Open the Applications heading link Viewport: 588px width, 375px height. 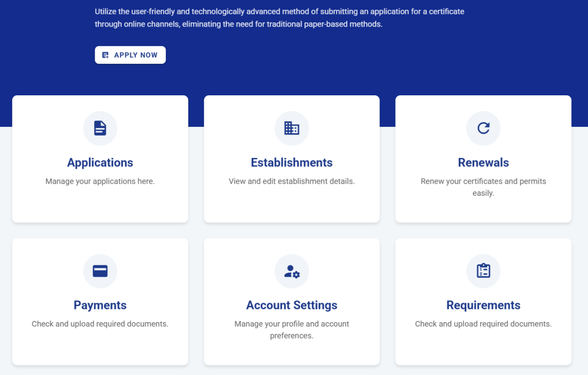100,163
